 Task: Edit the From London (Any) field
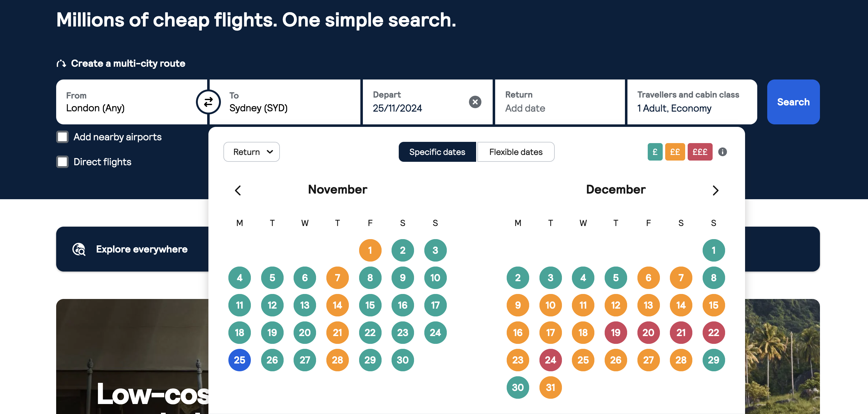click(131, 102)
